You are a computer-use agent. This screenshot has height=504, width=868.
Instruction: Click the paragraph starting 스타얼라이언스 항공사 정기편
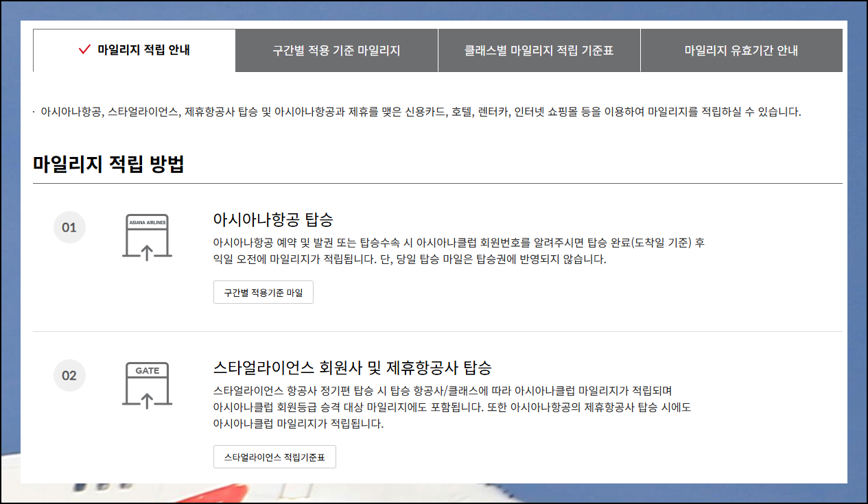pos(452,407)
